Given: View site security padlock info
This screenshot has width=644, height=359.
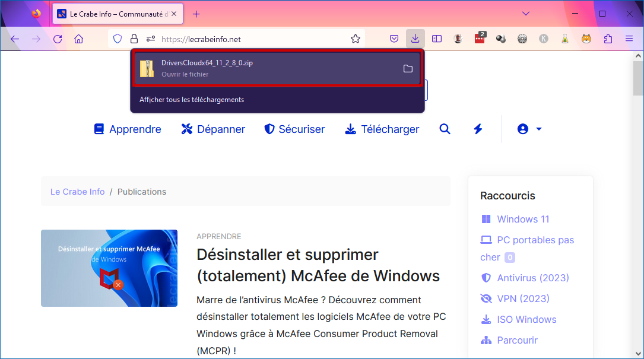Looking at the screenshot, I should (134, 39).
